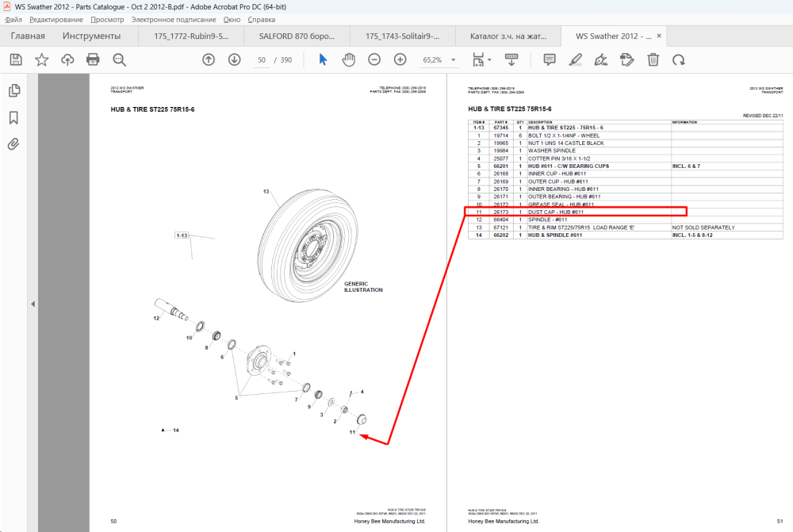Expand the collapsed left navigation pane arrow
This screenshot has width=793, height=532.
[33, 304]
